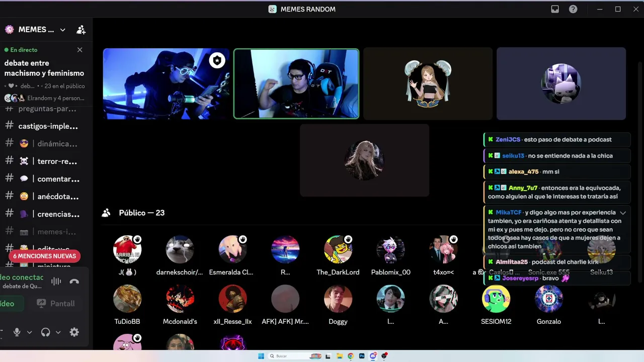
Task: Open the help question mark icon
Action: [573, 9]
